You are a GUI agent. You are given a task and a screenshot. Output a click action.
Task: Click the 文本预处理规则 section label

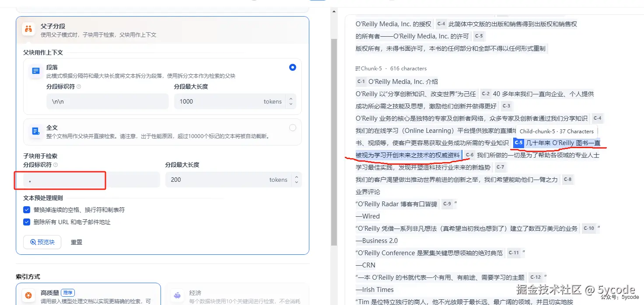point(43,198)
